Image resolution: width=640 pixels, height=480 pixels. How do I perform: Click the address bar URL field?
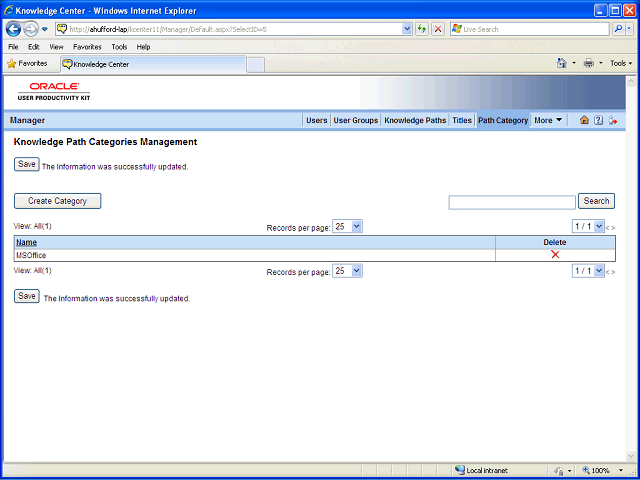pyautogui.click(x=229, y=29)
